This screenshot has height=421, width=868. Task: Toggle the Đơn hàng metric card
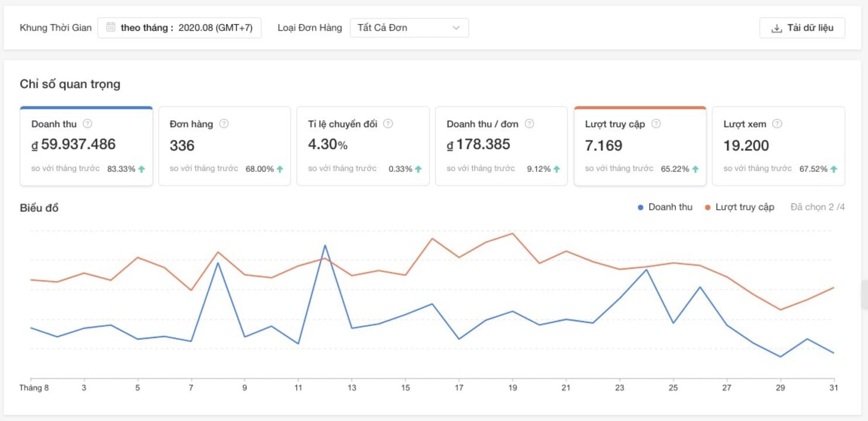coord(225,146)
